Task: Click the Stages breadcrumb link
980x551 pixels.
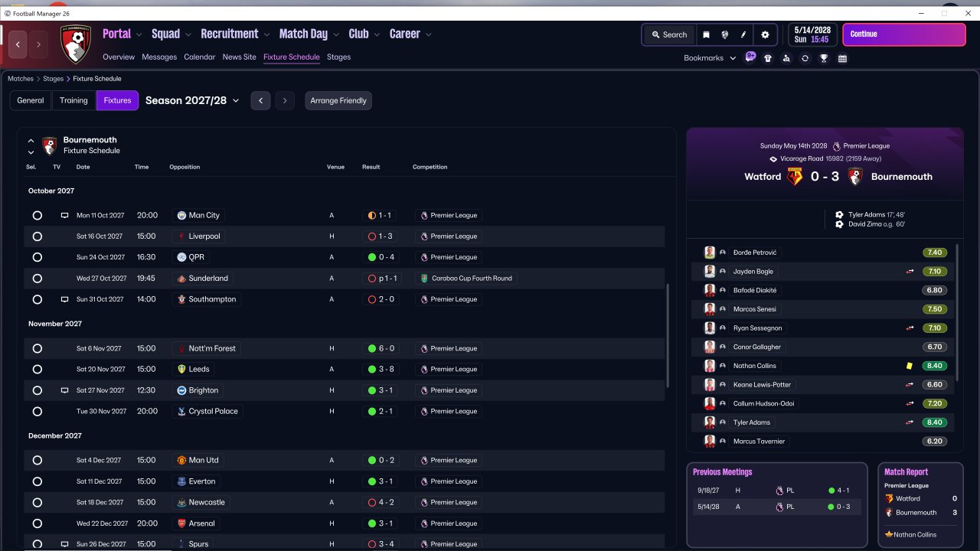Action: click(x=53, y=78)
